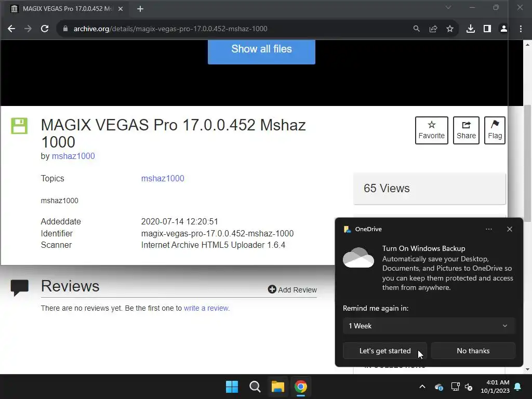532x399 pixels.
Task: Select the Scanner value Internet Archive HTML5 Uploader
Action: click(213, 245)
